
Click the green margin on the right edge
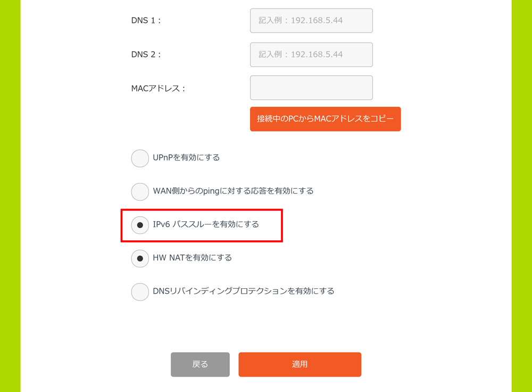521,196
